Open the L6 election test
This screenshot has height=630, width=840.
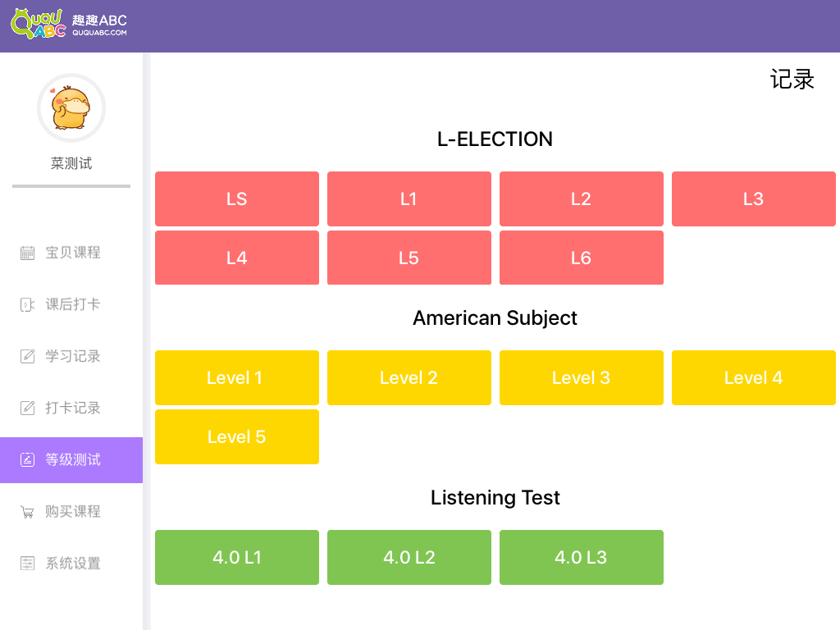point(581,258)
